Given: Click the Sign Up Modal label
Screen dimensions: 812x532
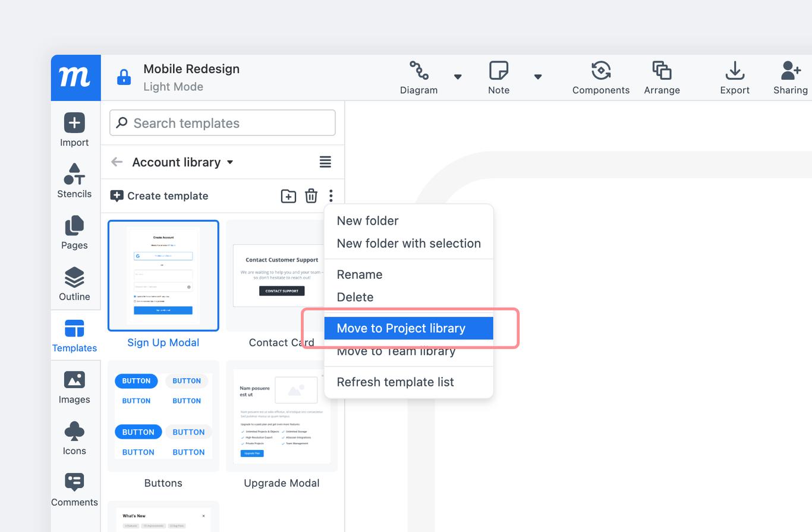Looking at the screenshot, I should click(x=163, y=342).
